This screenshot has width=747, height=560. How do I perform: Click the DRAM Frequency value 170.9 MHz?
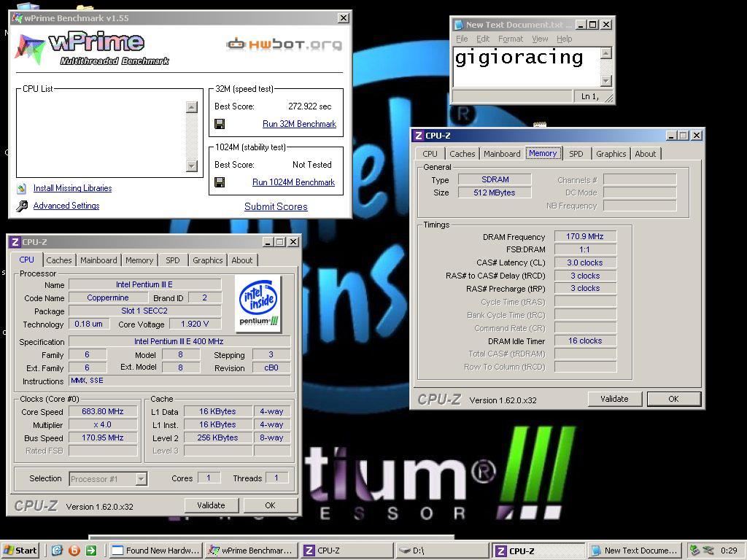(585, 236)
